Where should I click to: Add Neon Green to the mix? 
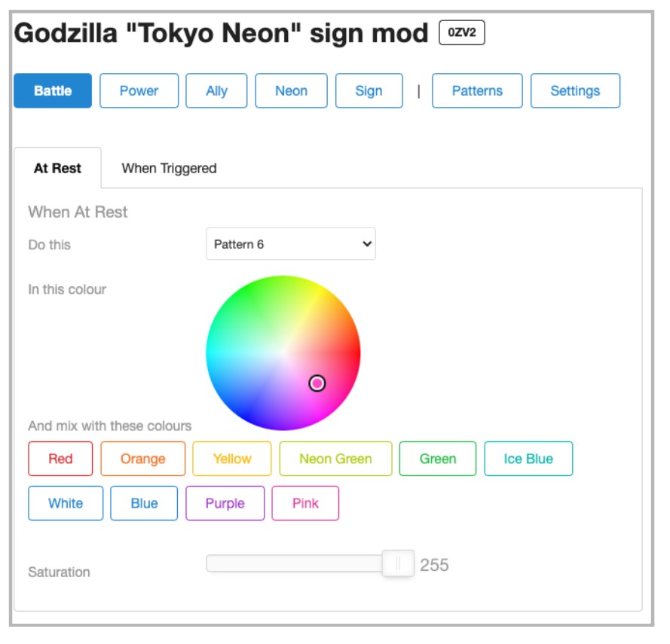click(336, 459)
